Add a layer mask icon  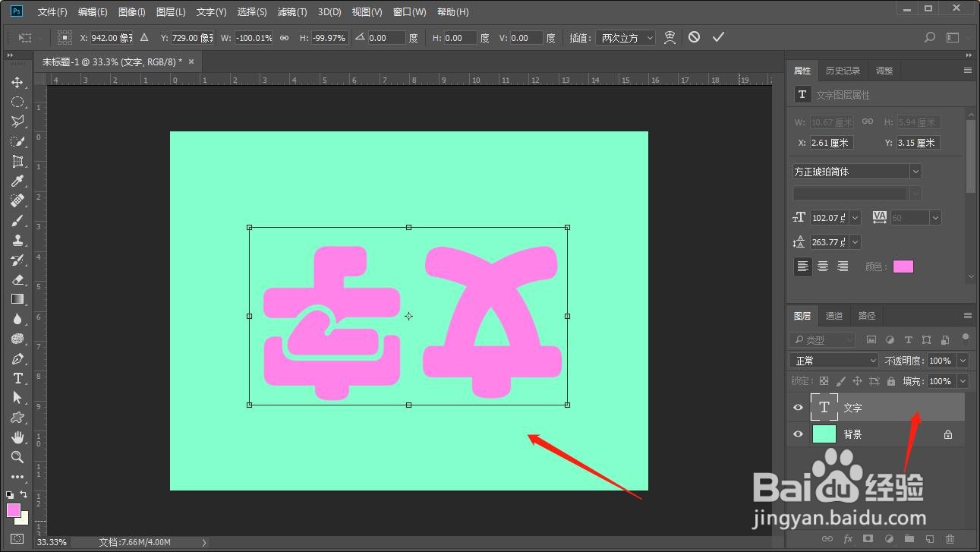[868, 539]
